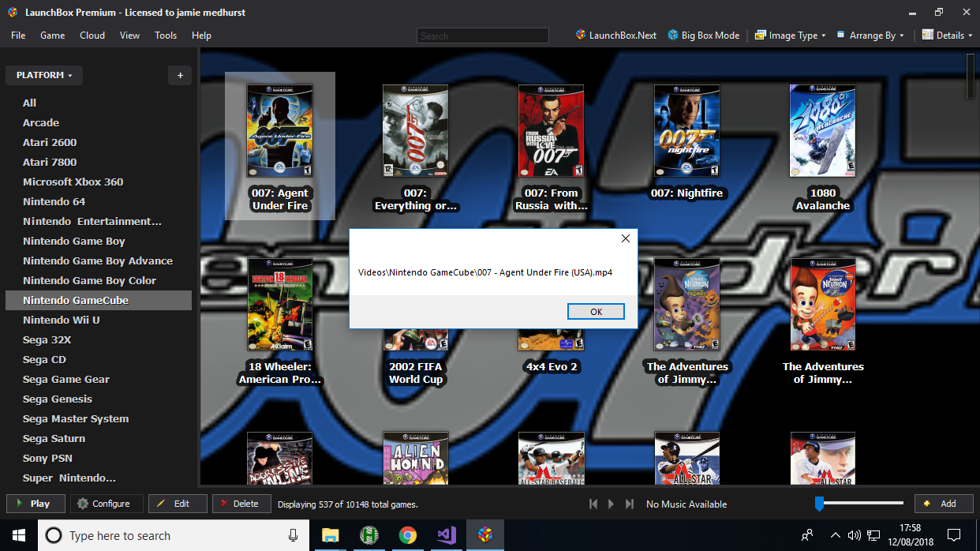The width and height of the screenshot is (980, 551).
Task: Open the Image Type dropdown
Action: point(790,35)
